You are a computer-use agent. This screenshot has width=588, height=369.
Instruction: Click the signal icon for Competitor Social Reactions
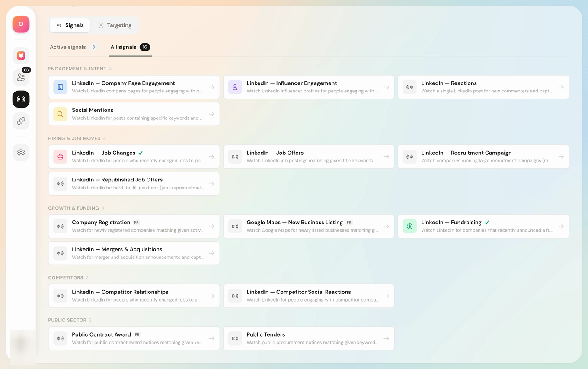tap(235, 296)
